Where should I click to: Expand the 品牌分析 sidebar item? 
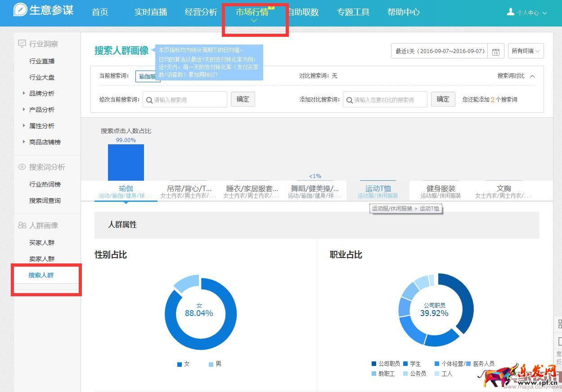click(24, 94)
